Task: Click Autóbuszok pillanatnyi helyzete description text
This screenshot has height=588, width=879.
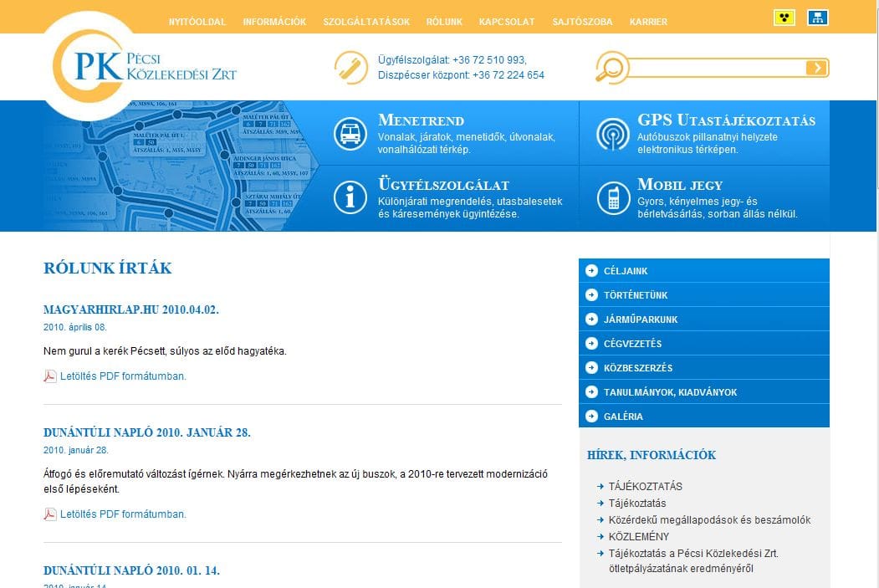Action: (708, 144)
